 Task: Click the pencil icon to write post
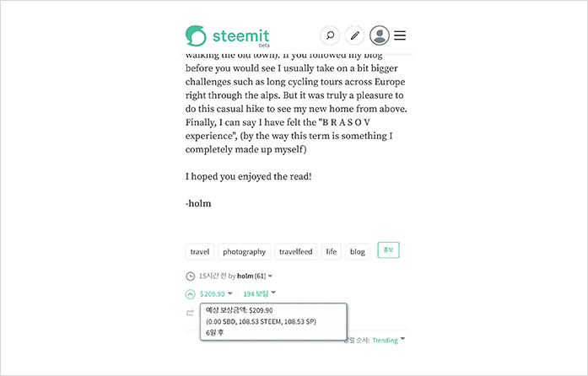[x=354, y=35]
